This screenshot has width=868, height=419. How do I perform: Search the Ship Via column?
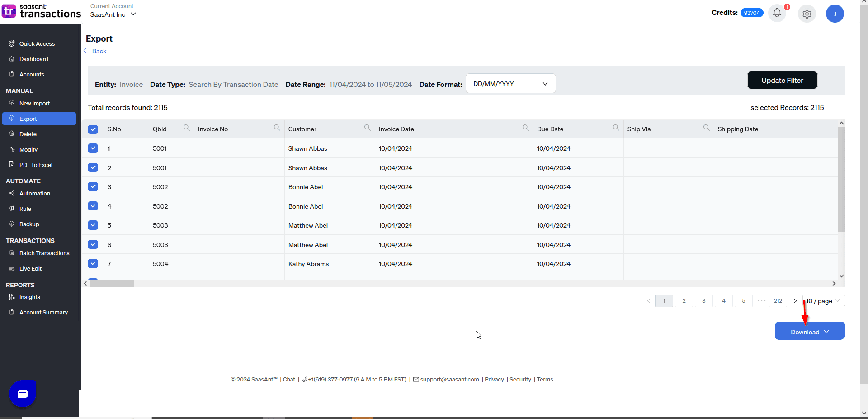click(706, 128)
